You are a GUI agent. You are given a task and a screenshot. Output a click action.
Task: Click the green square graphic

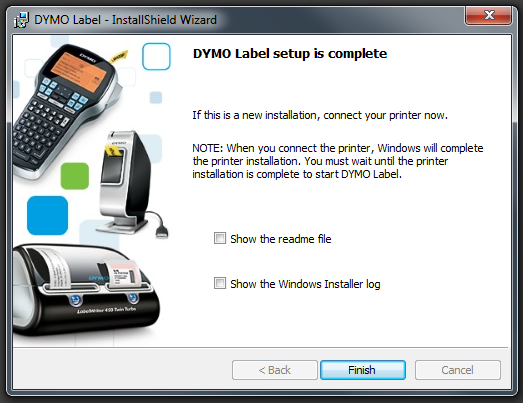point(75,176)
